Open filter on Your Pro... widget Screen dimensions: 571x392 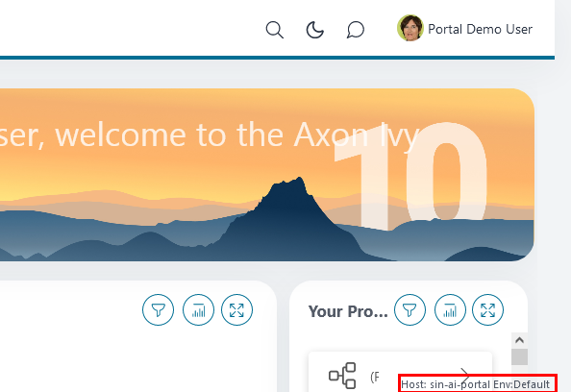[410, 310]
